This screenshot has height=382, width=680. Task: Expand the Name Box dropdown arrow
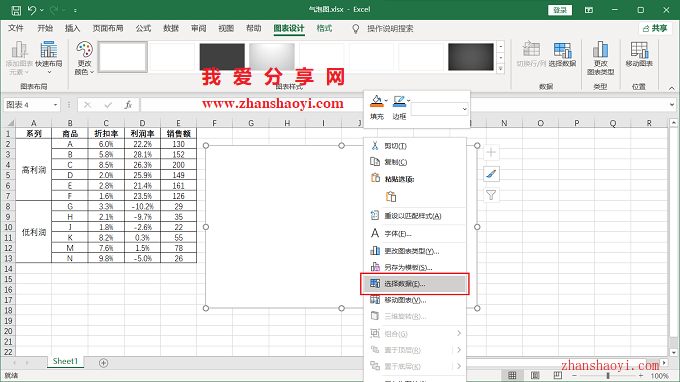(x=55, y=105)
